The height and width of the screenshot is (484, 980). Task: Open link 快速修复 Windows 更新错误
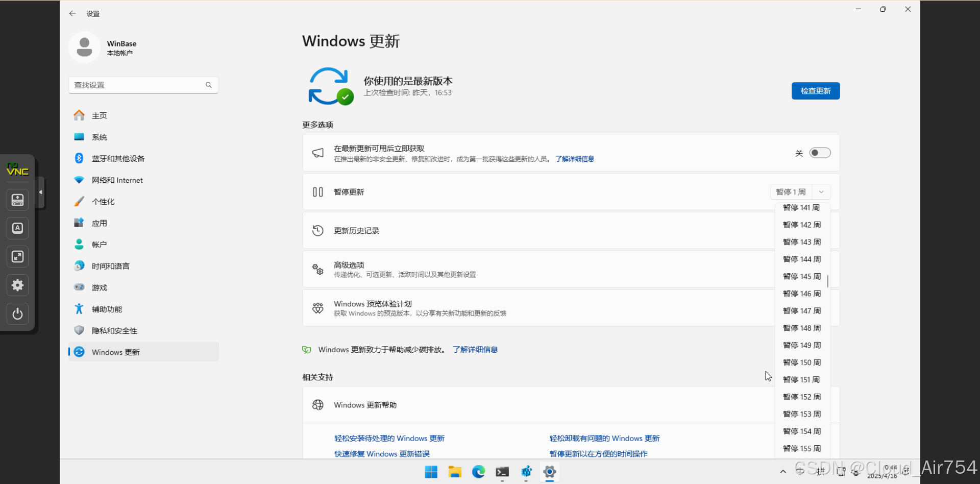pyautogui.click(x=382, y=454)
